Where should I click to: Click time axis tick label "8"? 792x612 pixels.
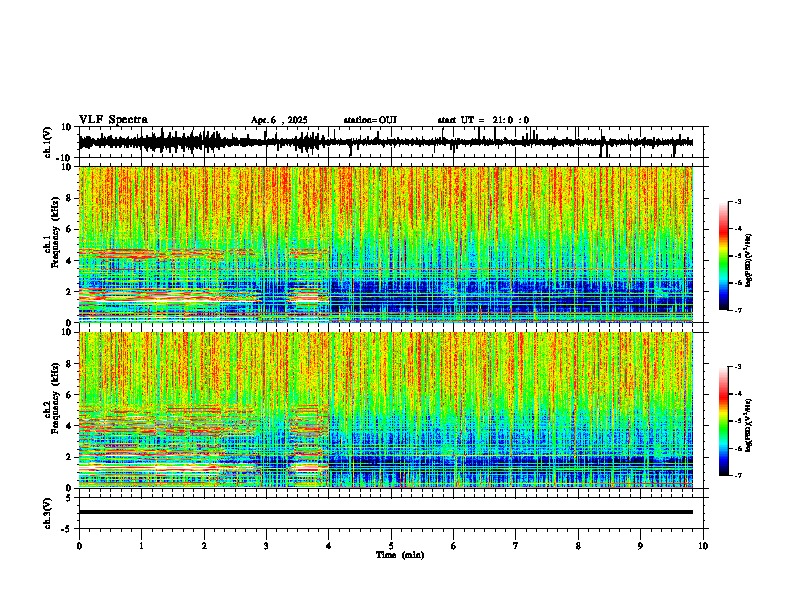(578, 546)
